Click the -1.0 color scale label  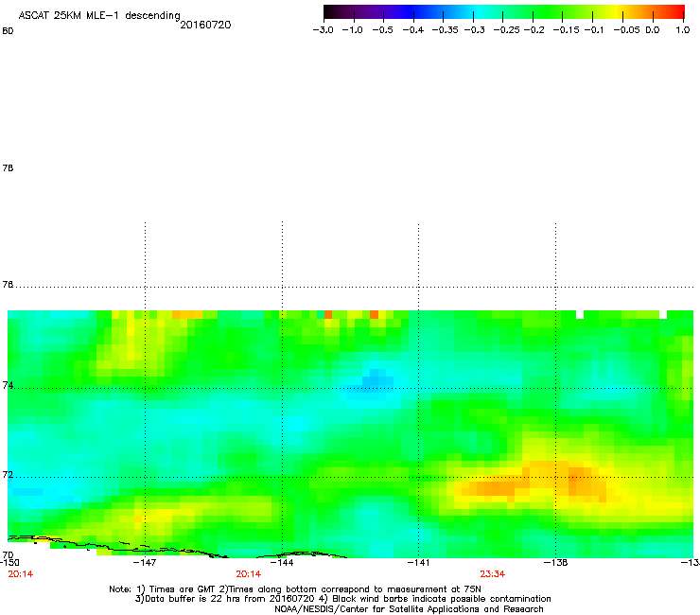pos(352,30)
